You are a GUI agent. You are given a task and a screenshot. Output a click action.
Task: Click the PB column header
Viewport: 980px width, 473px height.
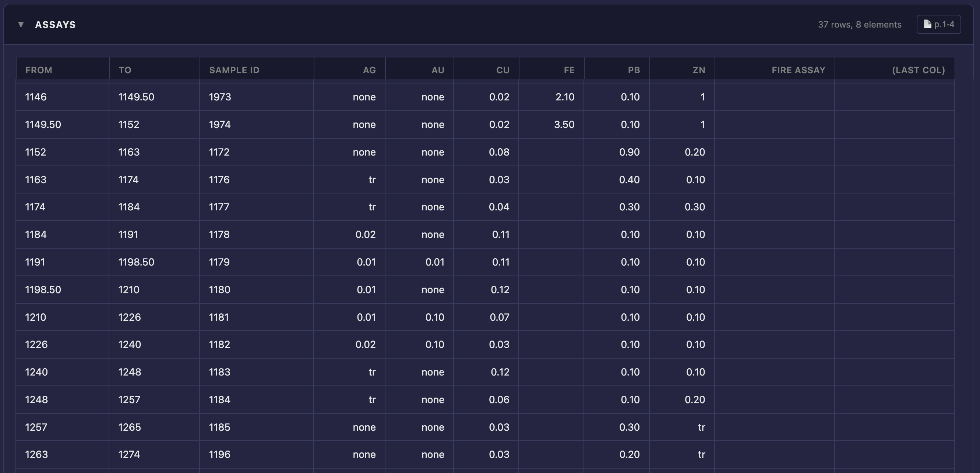click(634, 70)
